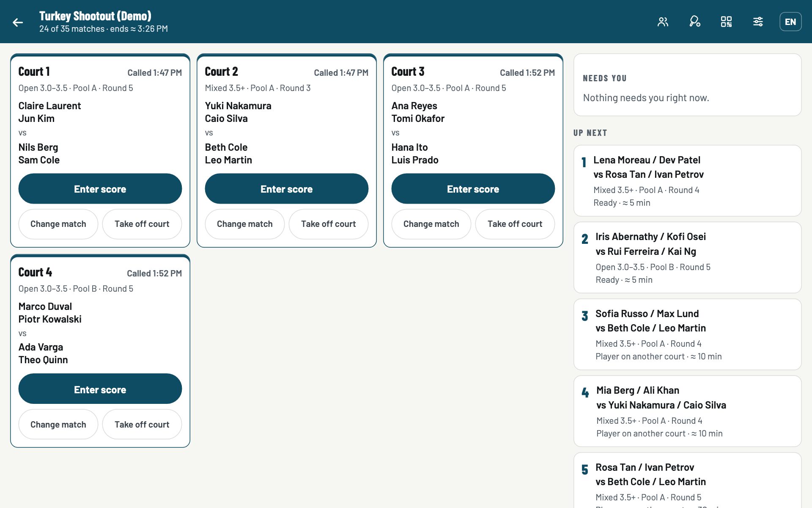Take Court 2 match off court

coord(329,224)
